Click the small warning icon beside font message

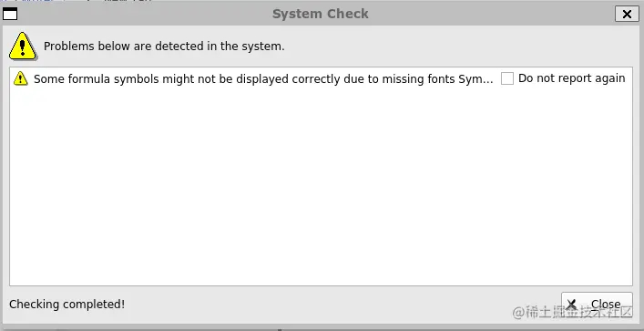21,78
